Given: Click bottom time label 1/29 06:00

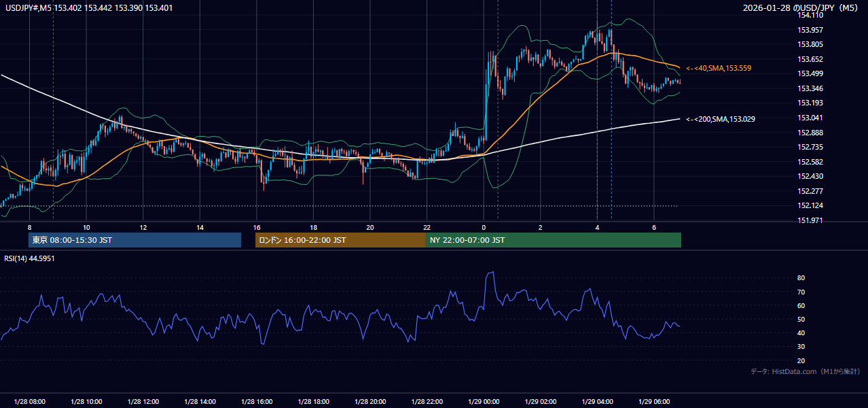Looking at the screenshot, I should coord(653,402).
